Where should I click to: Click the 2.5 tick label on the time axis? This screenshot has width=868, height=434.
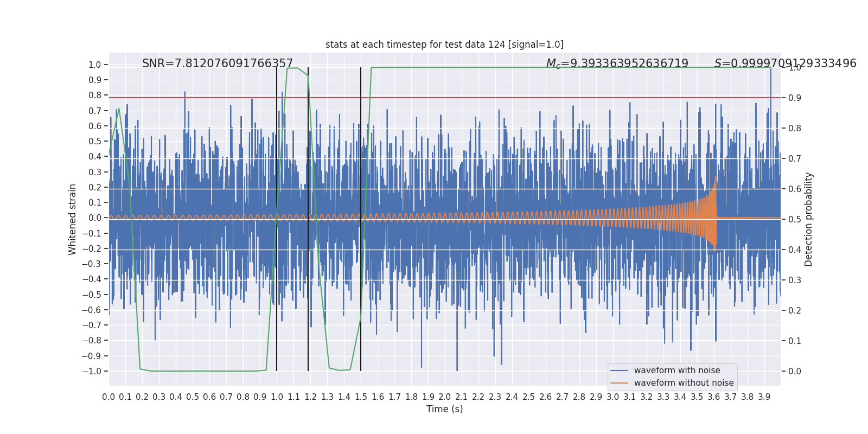tap(529, 397)
